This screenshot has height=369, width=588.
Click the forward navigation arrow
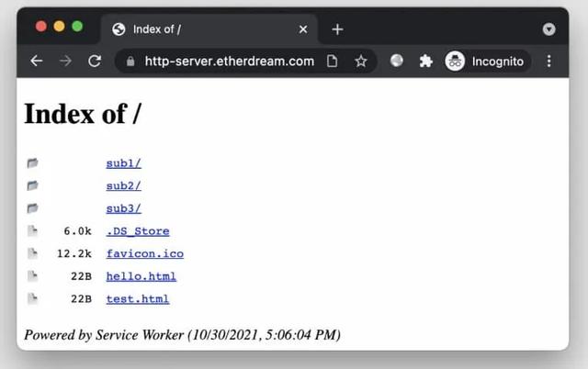pyautogui.click(x=65, y=61)
